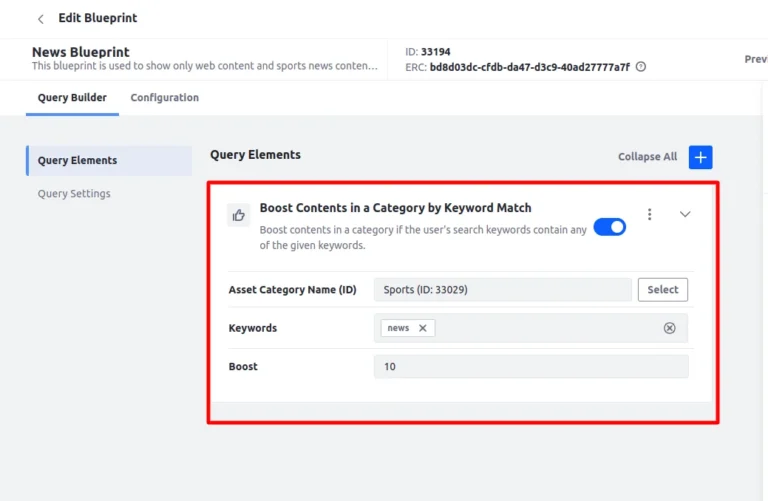The image size is (768, 501).
Task: Click inside the Keywords input area
Action: pyautogui.click(x=546, y=328)
